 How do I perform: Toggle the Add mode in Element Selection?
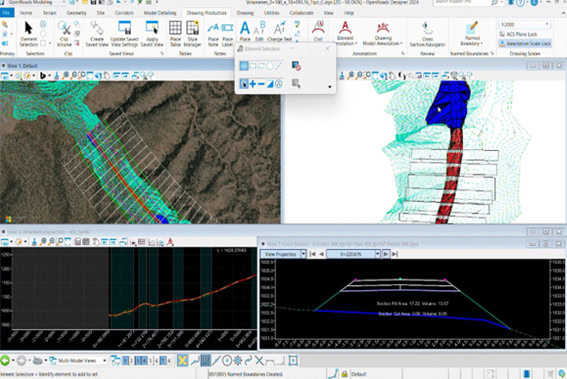tap(253, 84)
